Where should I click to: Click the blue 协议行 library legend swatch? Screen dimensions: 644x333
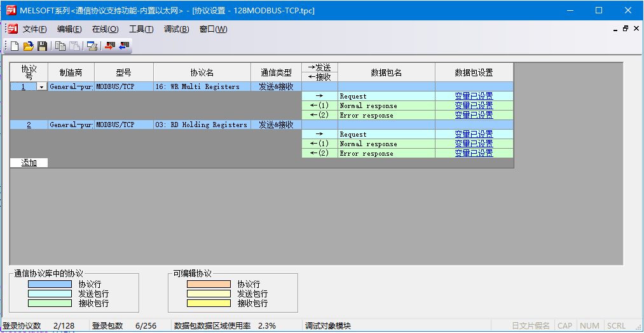50,284
